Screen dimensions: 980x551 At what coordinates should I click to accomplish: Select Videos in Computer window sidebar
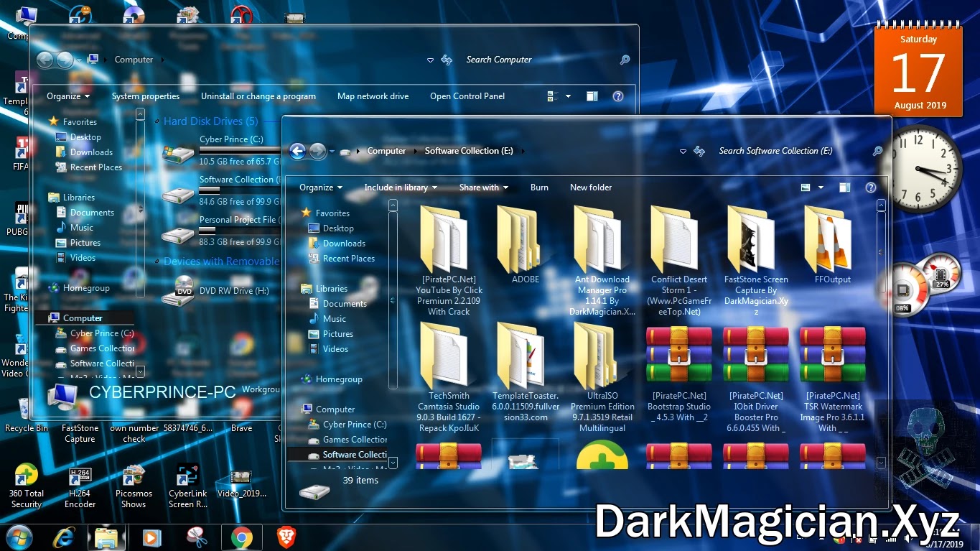point(75,258)
